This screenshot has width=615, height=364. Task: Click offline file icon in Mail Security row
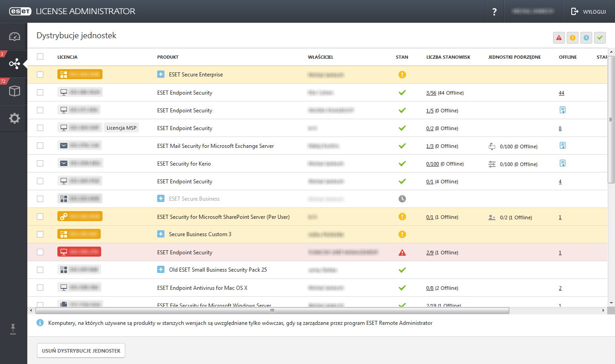pyautogui.click(x=562, y=146)
